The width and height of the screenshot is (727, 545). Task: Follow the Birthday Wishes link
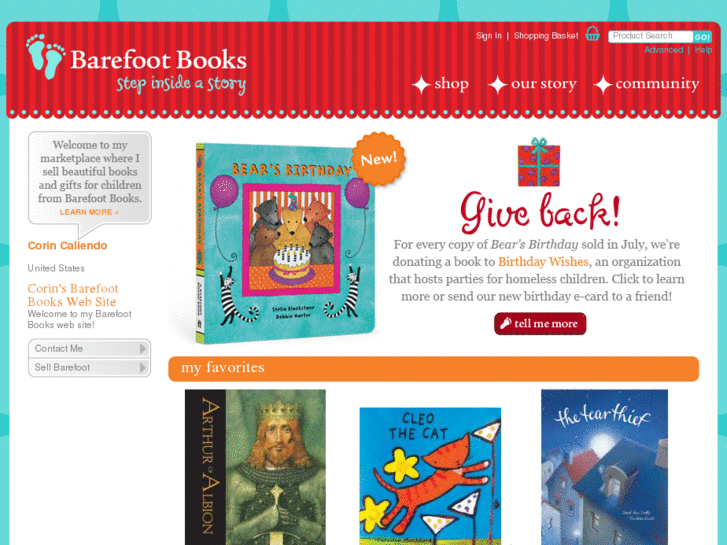click(x=543, y=262)
